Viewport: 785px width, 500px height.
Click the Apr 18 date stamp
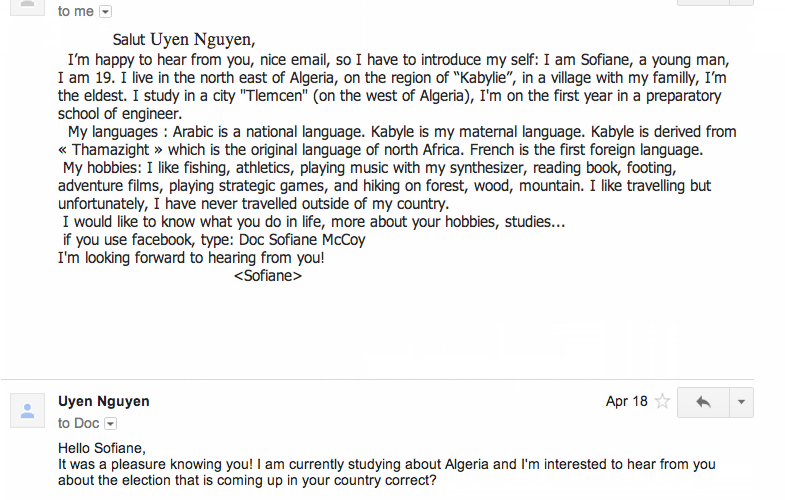tap(626, 402)
